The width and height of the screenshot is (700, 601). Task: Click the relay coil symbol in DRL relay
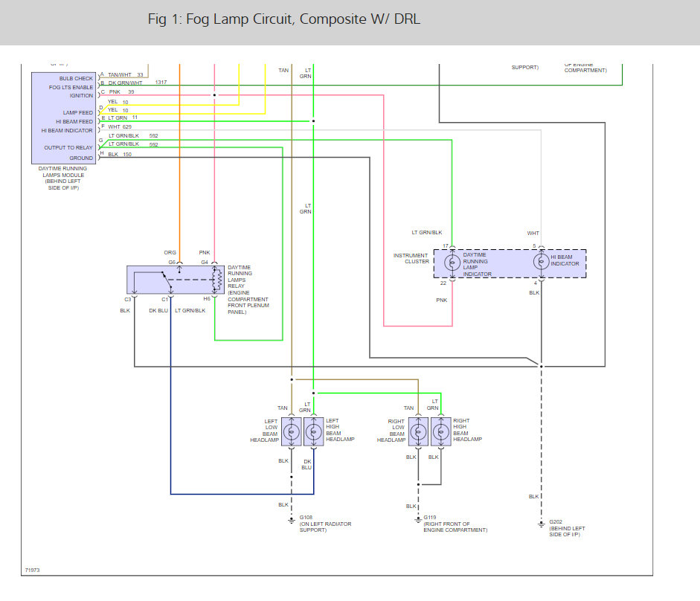click(x=217, y=280)
